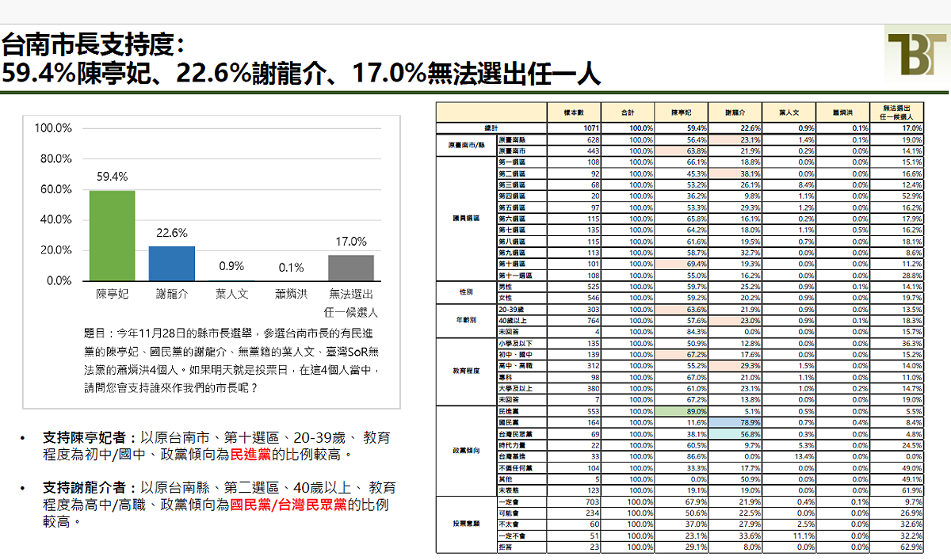Click the table column header '陳亭妃'
The width and height of the screenshot is (951, 560).
[682, 112]
